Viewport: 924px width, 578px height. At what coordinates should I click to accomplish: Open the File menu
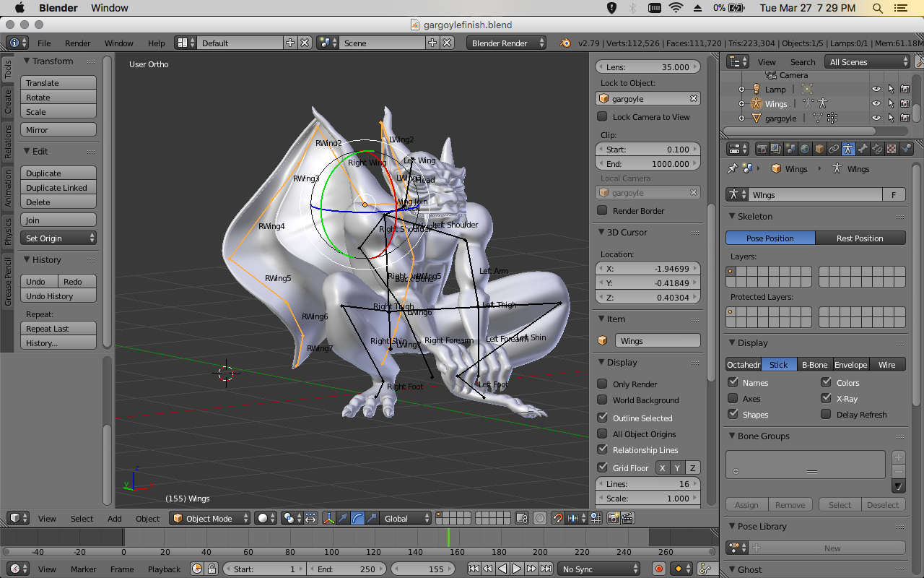pyautogui.click(x=44, y=43)
